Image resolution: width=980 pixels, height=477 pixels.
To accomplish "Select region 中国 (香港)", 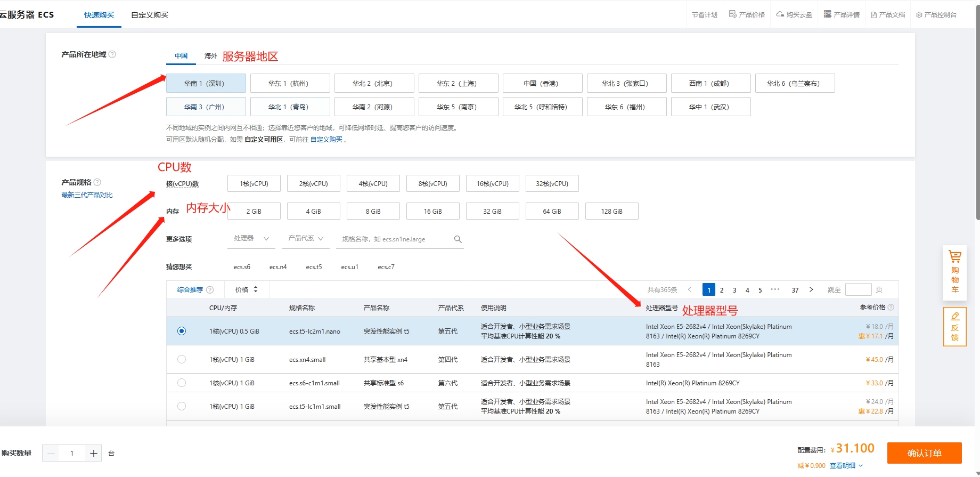I will [543, 83].
